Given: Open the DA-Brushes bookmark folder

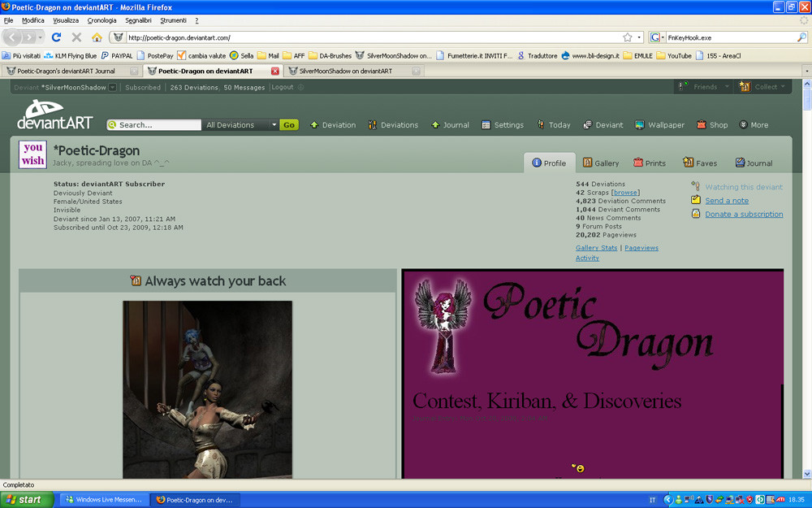Looking at the screenshot, I should [x=330, y=55].
